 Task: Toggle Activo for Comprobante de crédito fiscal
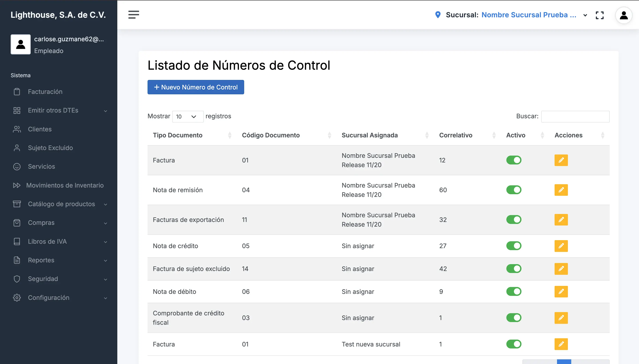(514, 318)
